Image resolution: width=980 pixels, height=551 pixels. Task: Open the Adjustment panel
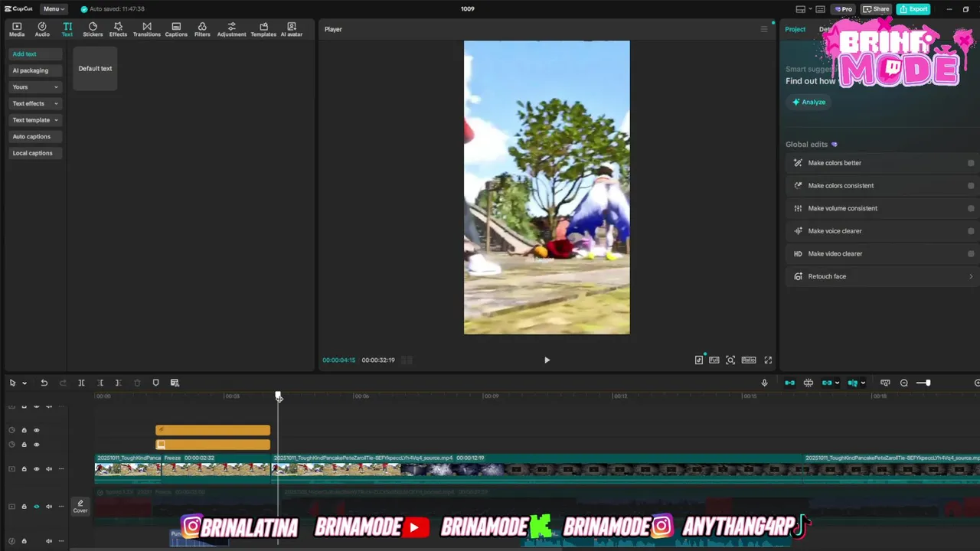231,29
